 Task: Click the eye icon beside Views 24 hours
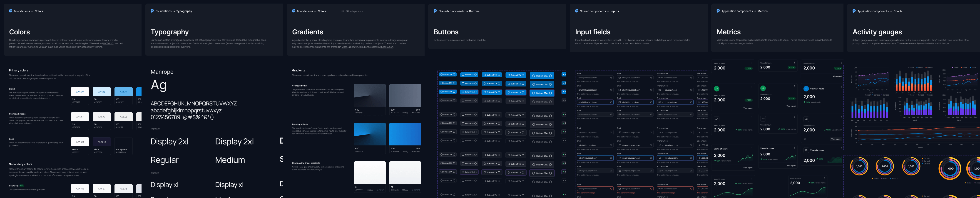(x=806, y=150)
